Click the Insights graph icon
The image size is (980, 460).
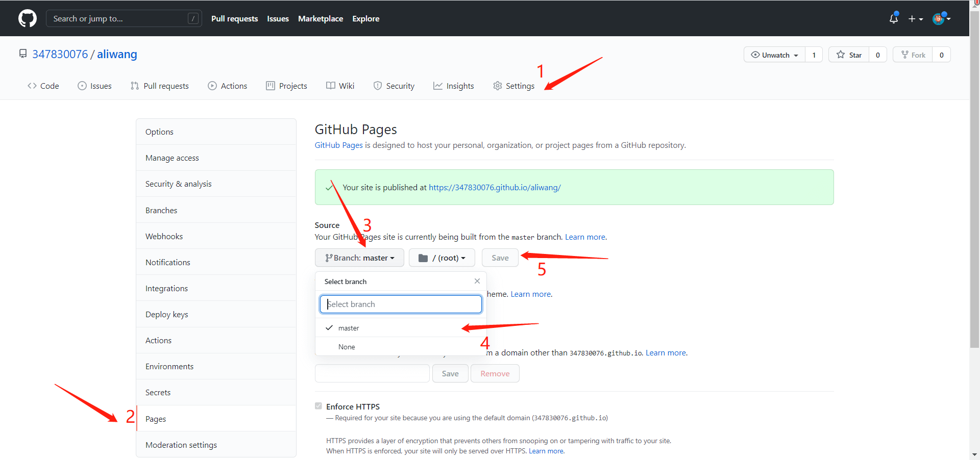(438, 86)
